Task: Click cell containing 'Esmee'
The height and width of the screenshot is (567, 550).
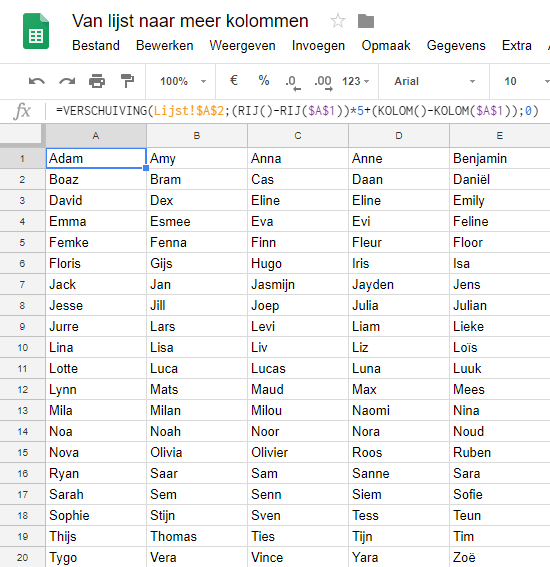Action: (x=197, y=221)
